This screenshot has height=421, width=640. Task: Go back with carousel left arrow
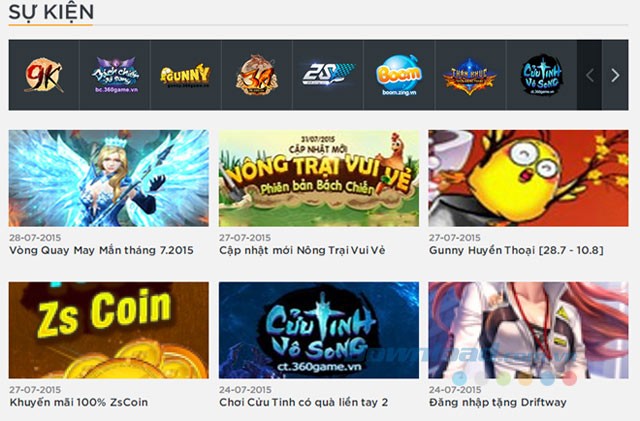[x=590, y=75]
